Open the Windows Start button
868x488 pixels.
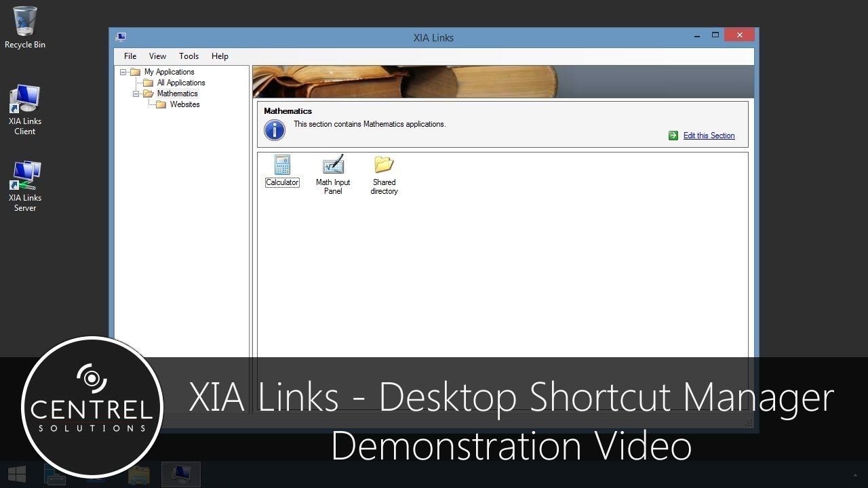(x=17, y=474)
